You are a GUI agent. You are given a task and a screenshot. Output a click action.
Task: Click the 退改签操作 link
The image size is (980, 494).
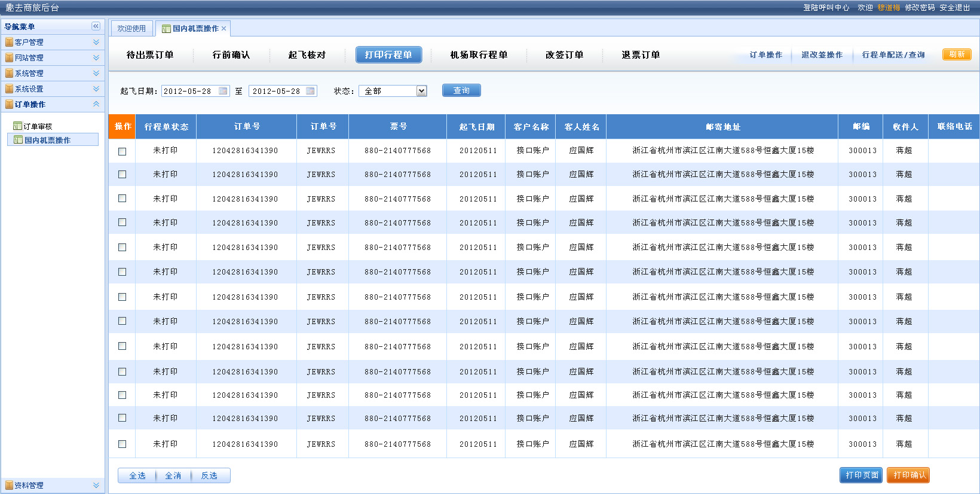click(x=822, y=55)
